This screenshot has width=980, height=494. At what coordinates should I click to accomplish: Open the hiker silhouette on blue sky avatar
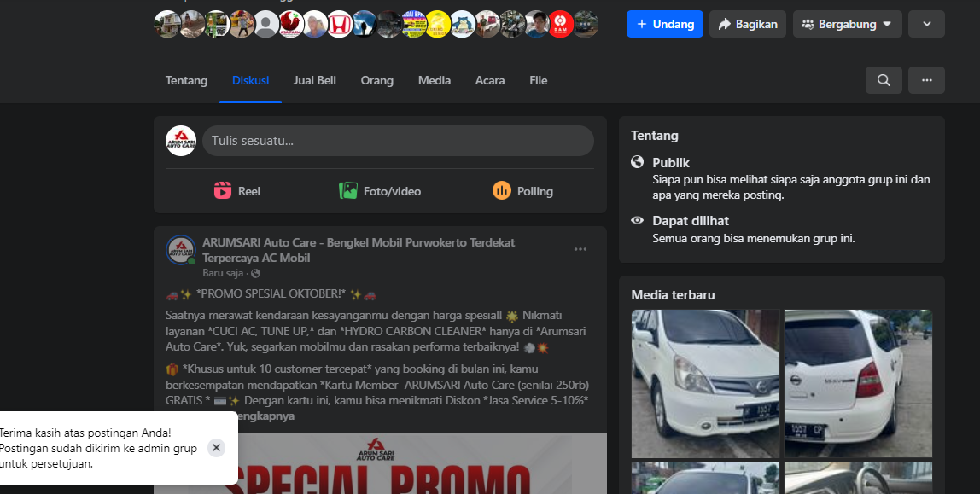click(364, 25)
